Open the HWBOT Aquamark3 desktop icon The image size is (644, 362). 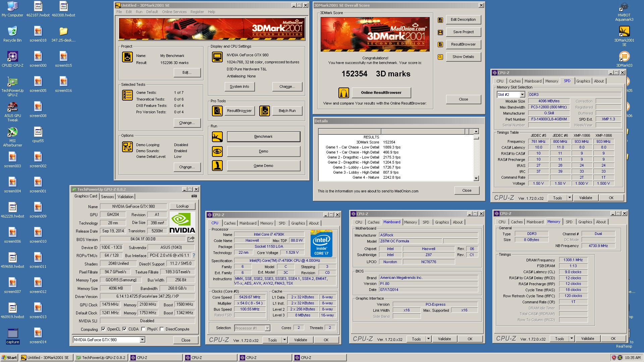624,11
